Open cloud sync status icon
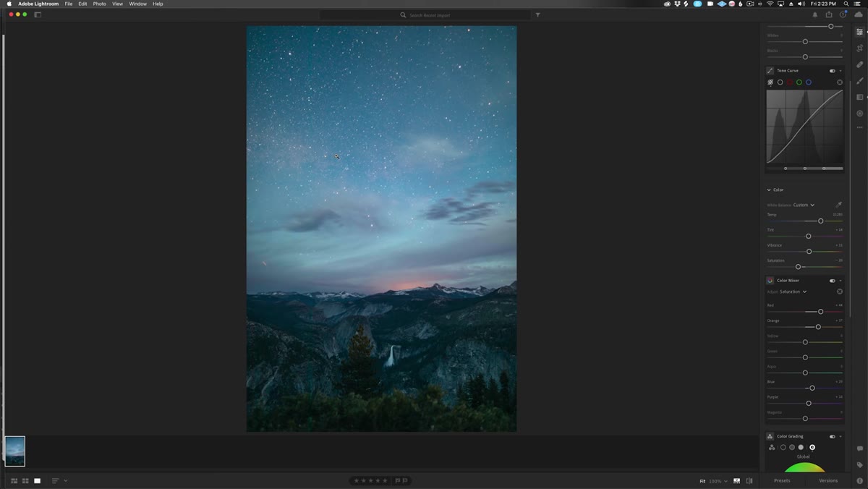The width and height of the screenshot is (868, 489). click(859, 14)
